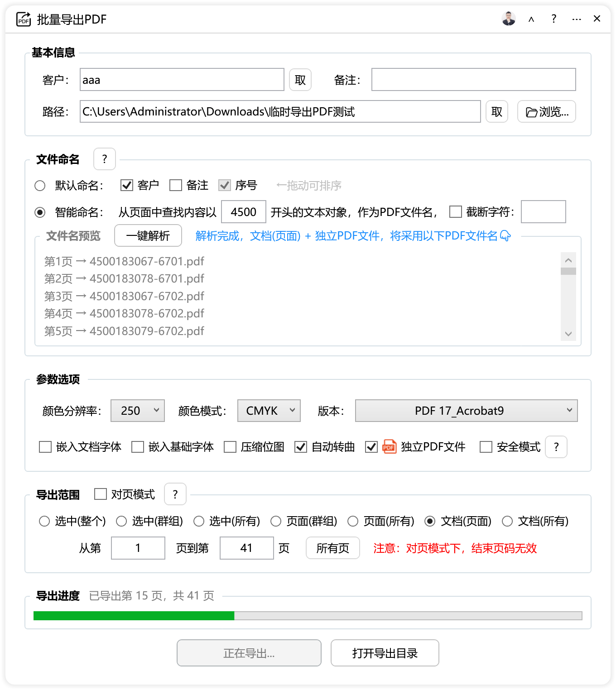This screenshot has width=616, height=690.
Task: Toggle the 对页模式 checkbox
Action: (x=101, y=494)
